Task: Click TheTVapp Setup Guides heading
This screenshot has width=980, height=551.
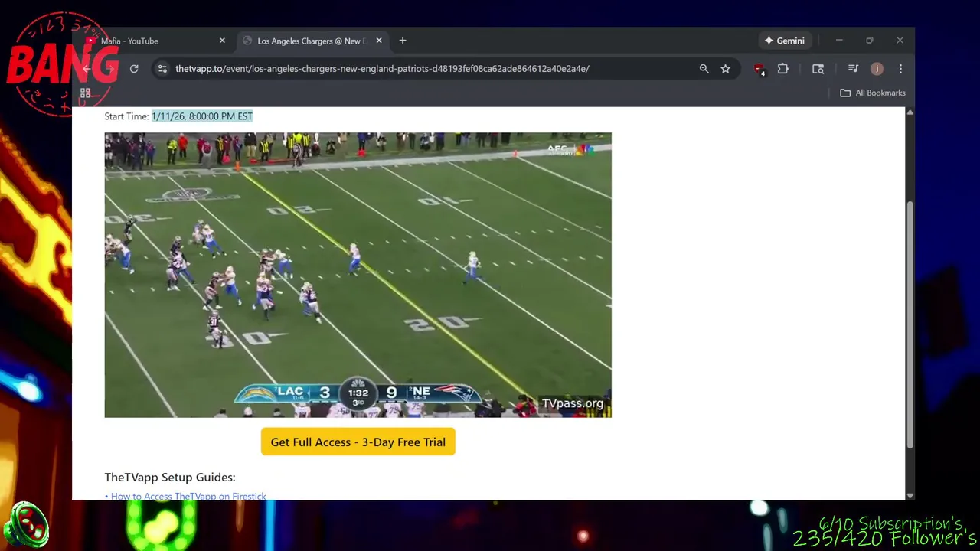Action: tap(170, 477)
